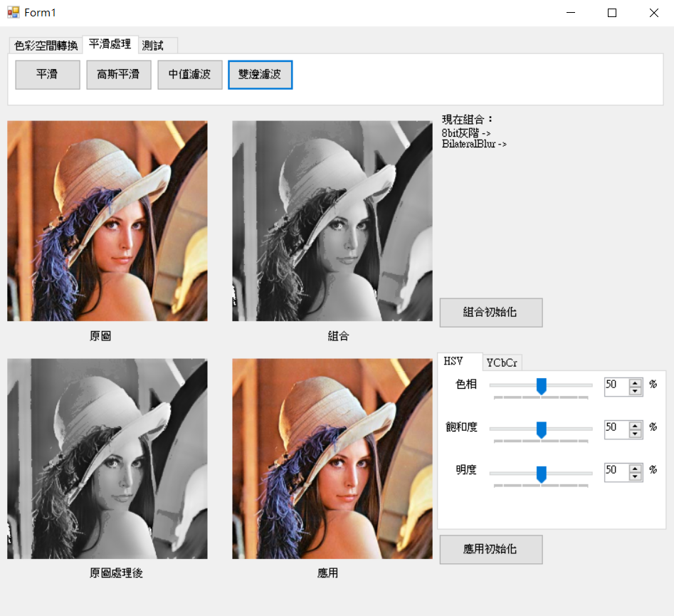Click the 平滑 smoothing button

pyautogui.click(x=48, y=75)
